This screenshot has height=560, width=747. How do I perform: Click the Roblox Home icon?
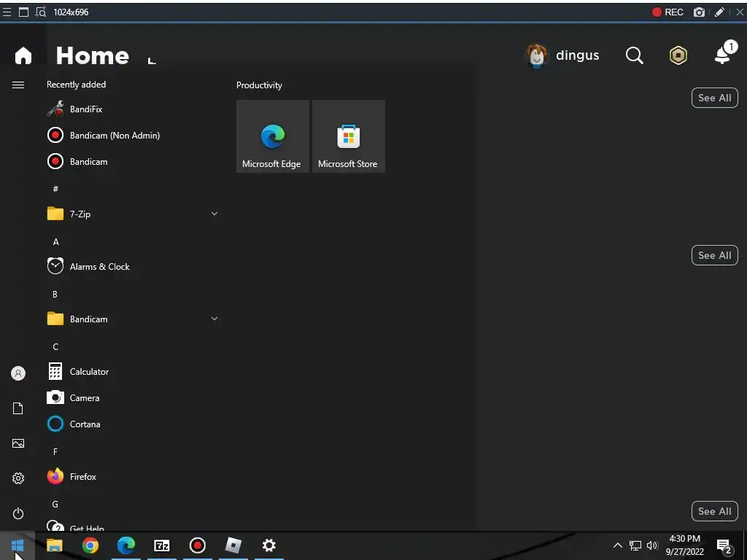(23, 55)
